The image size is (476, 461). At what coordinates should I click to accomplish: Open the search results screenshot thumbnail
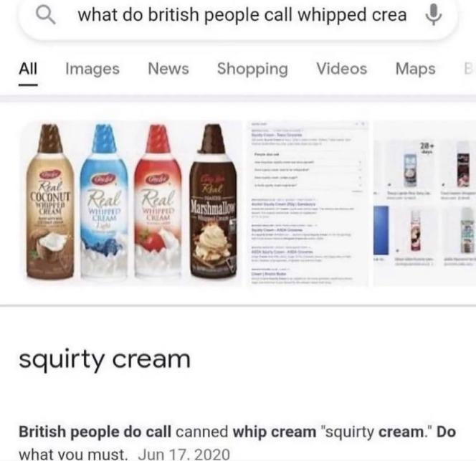click(308, 203)
